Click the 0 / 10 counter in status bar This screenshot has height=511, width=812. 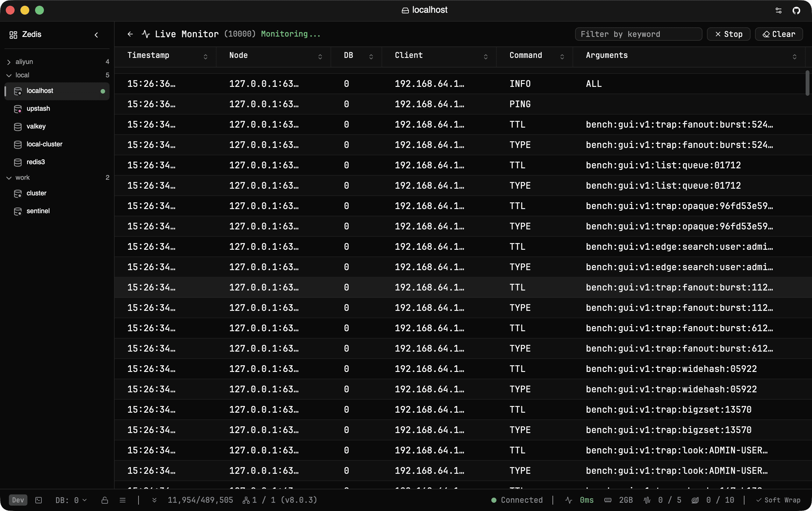(720, 500)
